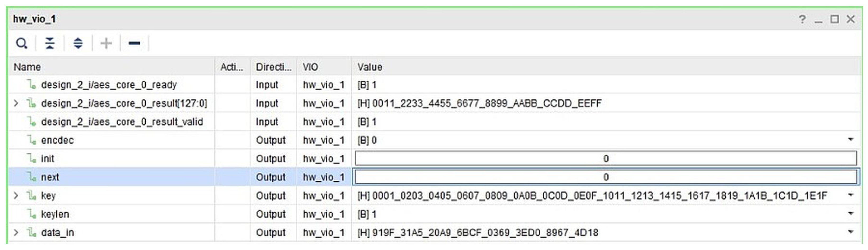The width and height of the screenshot is (868, 250).
Task: Click the plus Add probe icon
Action: (x=106, y=43)
